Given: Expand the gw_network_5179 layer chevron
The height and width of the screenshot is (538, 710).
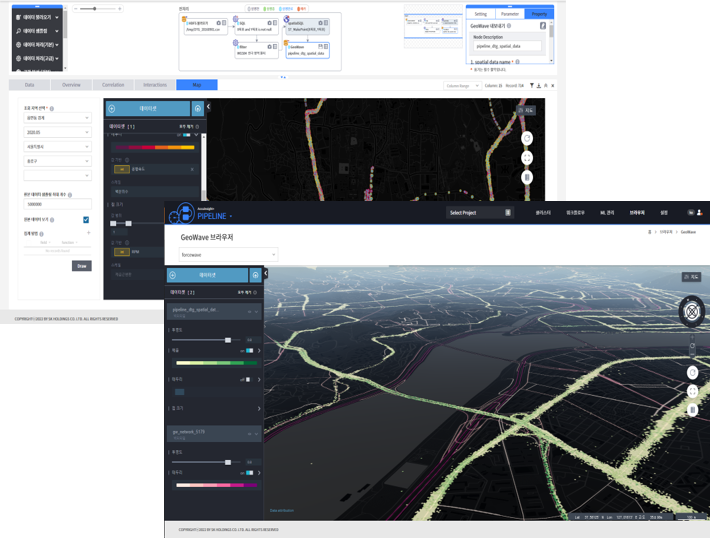Looking at the screenshot, I should pos(256,434).
